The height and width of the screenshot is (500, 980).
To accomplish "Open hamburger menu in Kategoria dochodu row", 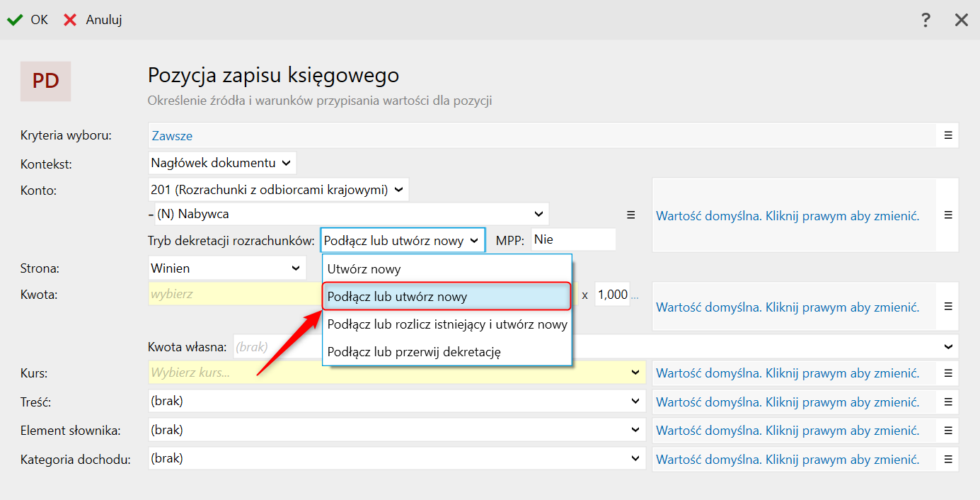I will point(948,459).
